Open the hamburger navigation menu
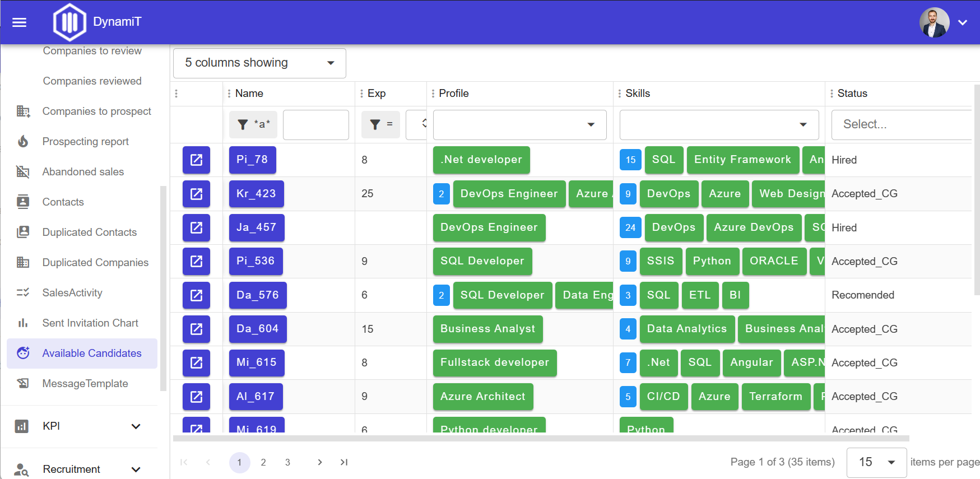The image size is (980, 479). [x=20, y=22]
